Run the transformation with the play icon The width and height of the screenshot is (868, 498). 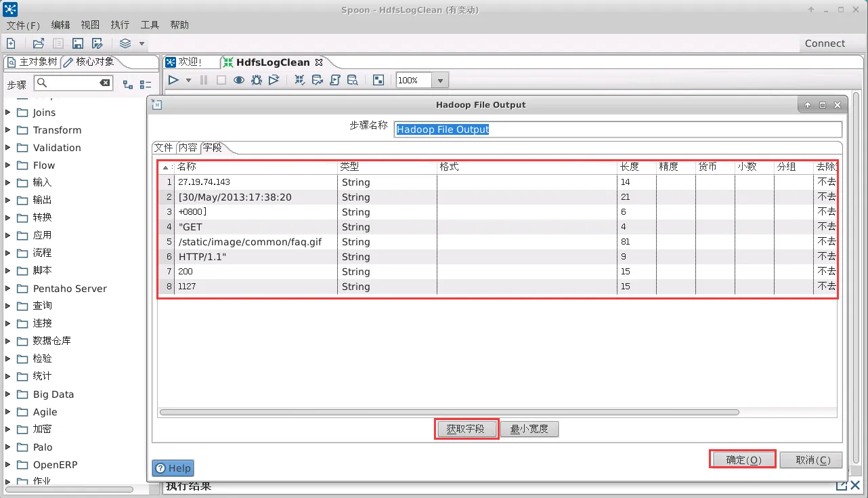[x=173, y=80]
